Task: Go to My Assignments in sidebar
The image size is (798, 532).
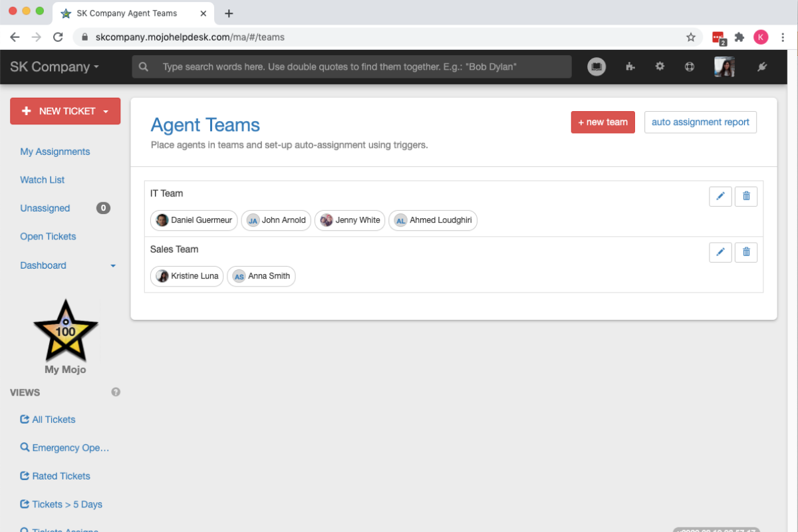Action: coord(55,152)
